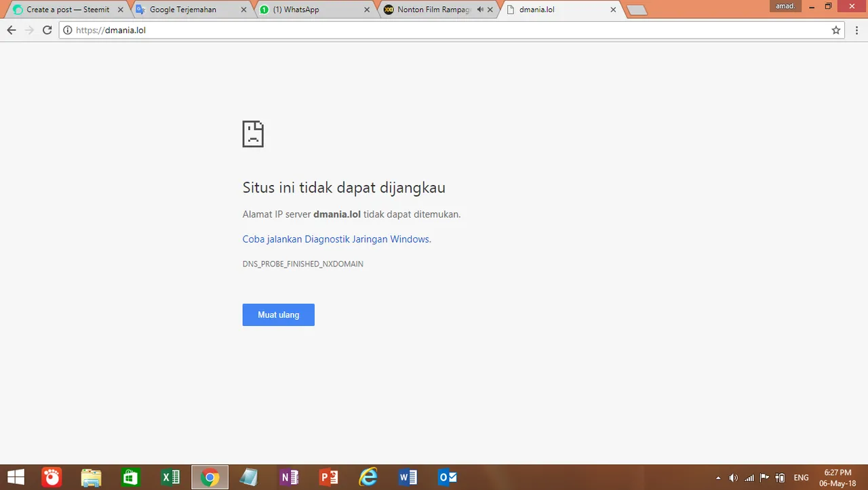Open the notebook app taskbar icon beside Chrome
This screenshot has height=490, width=868.
[249, 477]
